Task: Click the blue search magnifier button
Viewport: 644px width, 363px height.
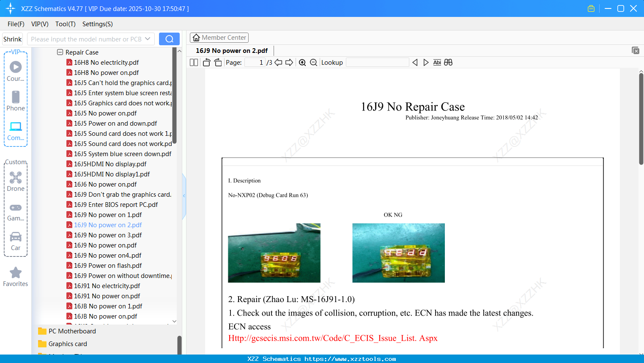Action: pyautogui.click(x=169, y=39)
